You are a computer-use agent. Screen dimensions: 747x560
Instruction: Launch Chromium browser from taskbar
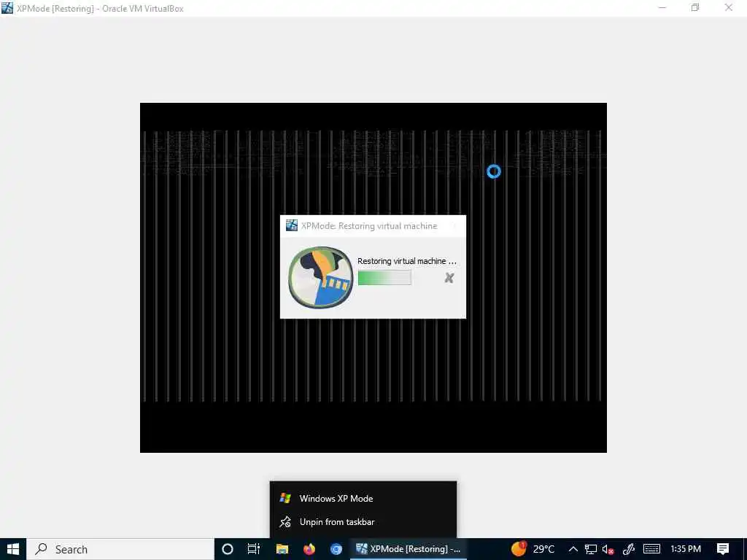tap(336, 549)
